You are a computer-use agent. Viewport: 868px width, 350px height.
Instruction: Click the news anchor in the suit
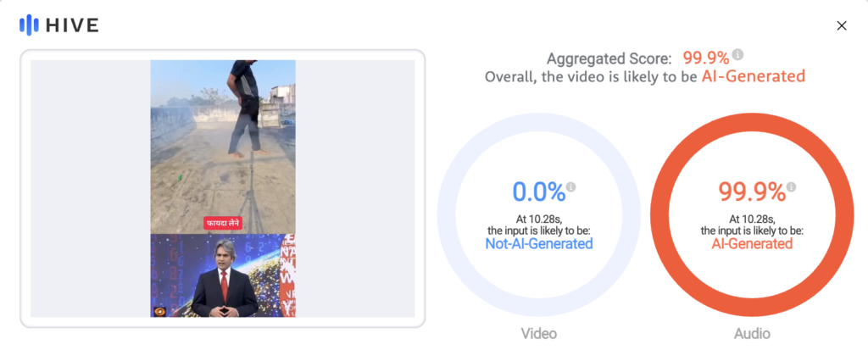(x=222, y=288)
